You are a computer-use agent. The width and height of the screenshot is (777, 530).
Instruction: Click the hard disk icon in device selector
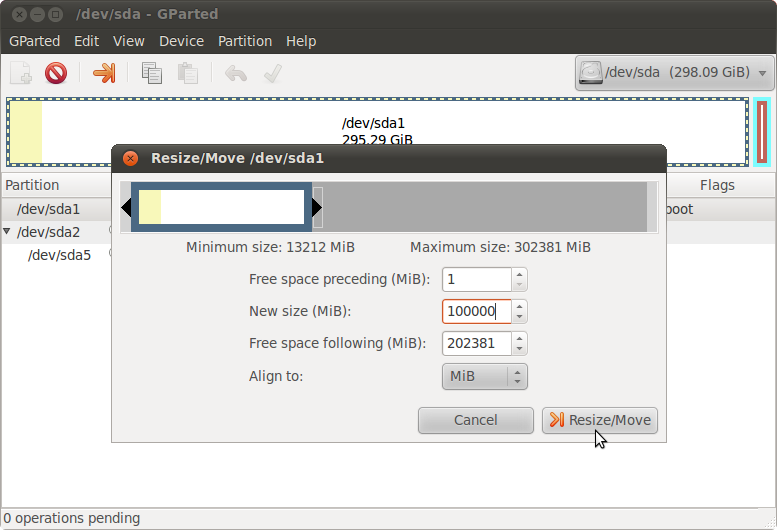tap(591, 73)
